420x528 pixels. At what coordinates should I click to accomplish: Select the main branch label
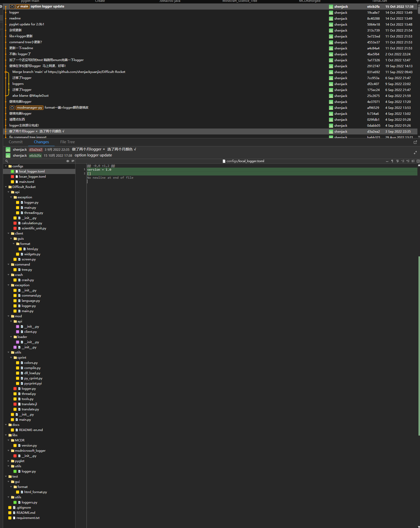pos(22,6)
